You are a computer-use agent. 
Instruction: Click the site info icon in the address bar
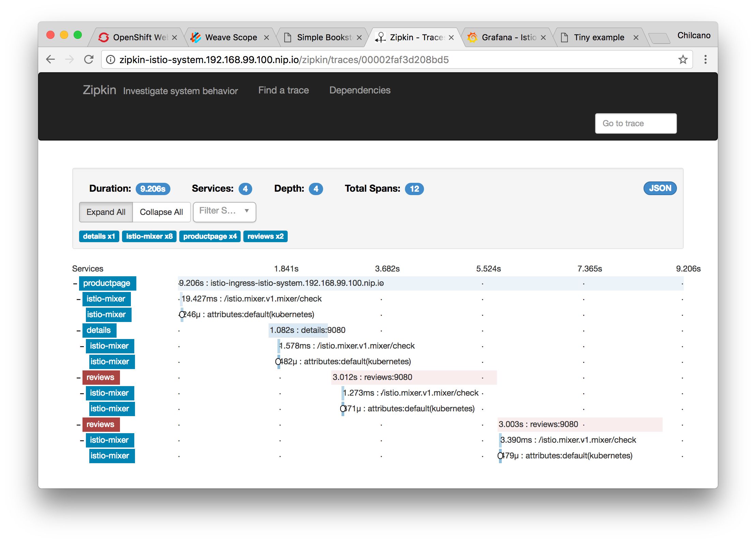pyautogui.click(x=110, y=60)
